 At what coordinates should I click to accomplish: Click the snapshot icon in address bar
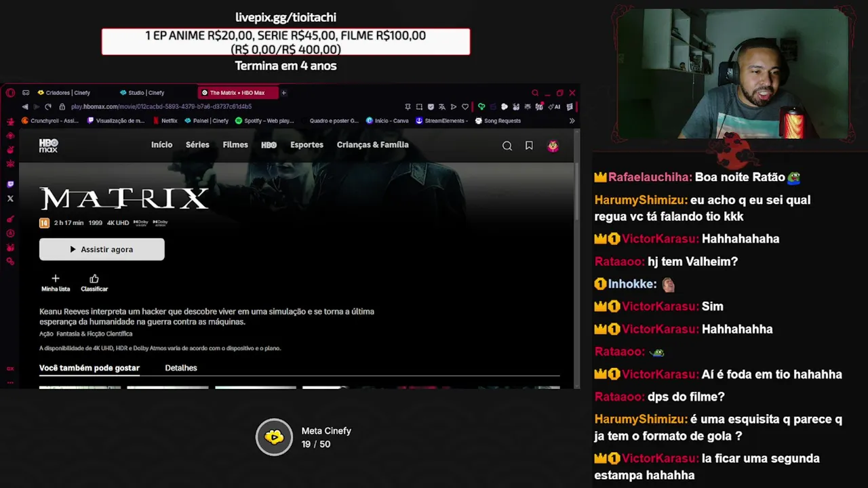pyautogui.click(x=419, y=106)
